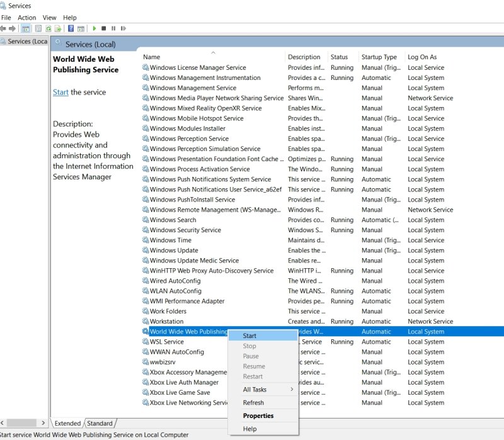Click the left pane scrollbar right arrow
Viewport: 504px width, 440px height.
(43, 423)
